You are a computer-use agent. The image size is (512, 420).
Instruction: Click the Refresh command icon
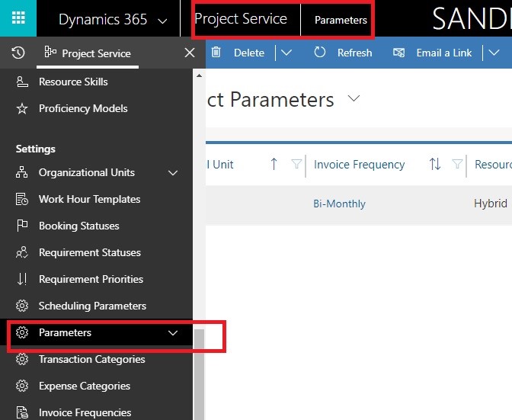(x=320, y=53)
